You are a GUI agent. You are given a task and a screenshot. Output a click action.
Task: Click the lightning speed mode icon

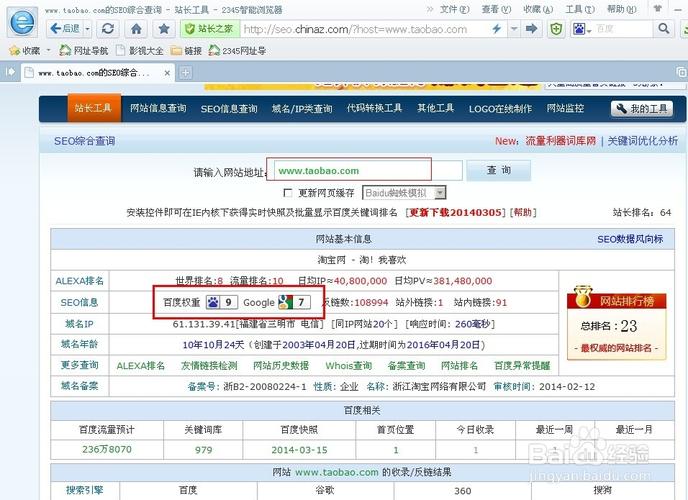(x=496, y=29)
